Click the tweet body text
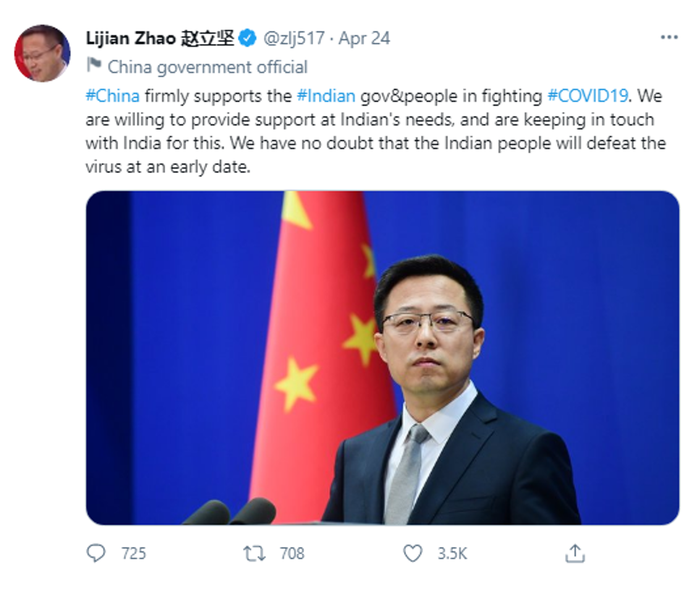Viewport: 700px width, 589px height. click(376, 131)
